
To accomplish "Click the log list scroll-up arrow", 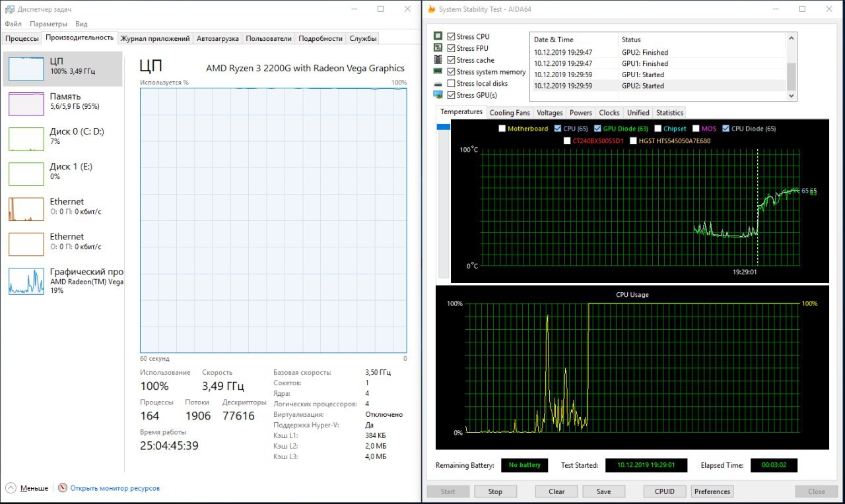I will point(792,39).
